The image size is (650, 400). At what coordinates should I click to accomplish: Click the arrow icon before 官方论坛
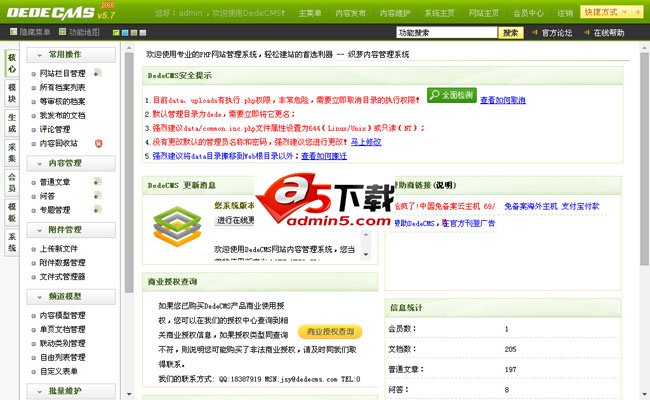[x=535, y=32]
